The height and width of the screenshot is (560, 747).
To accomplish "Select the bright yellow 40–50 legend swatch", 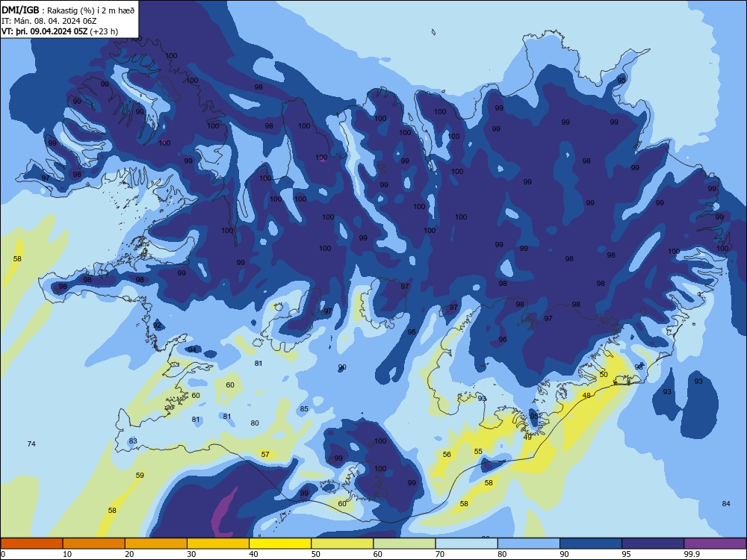I will point(280,544).
